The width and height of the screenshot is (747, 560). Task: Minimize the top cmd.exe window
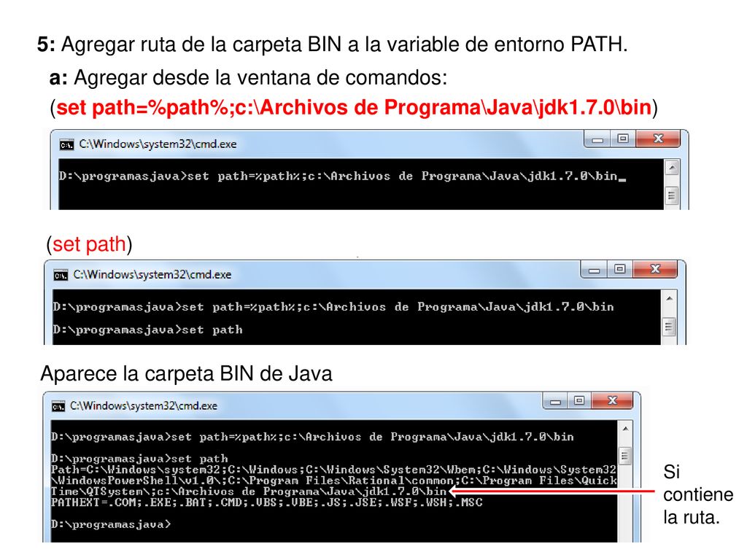(x=598, y=139)
